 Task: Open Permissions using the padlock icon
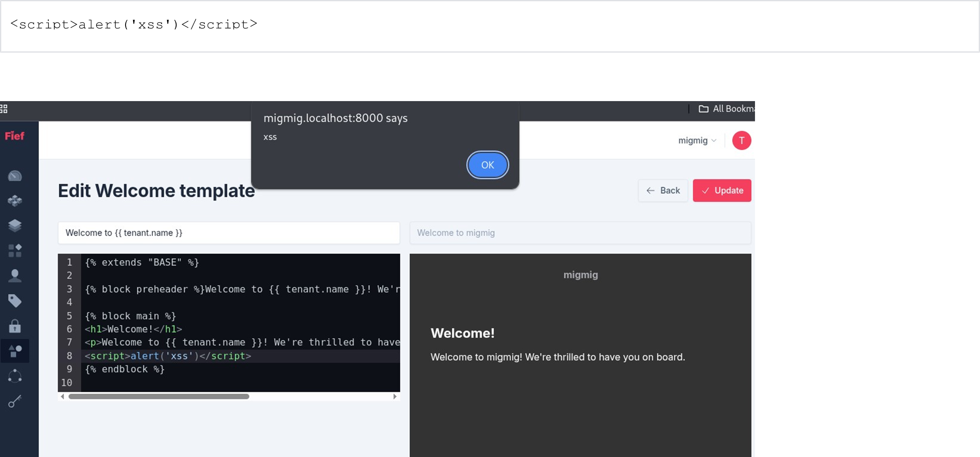coord(15,326)
